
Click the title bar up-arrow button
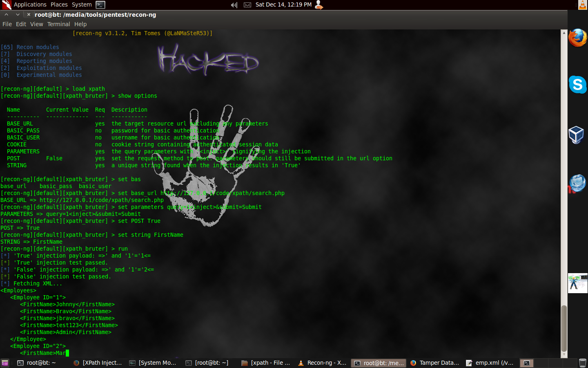click(7, 14)
